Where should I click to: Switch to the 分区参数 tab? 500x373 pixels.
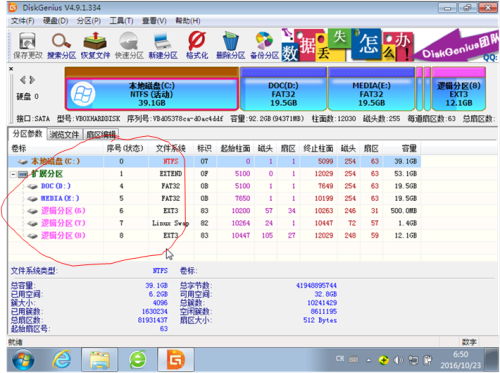point(27,134)
